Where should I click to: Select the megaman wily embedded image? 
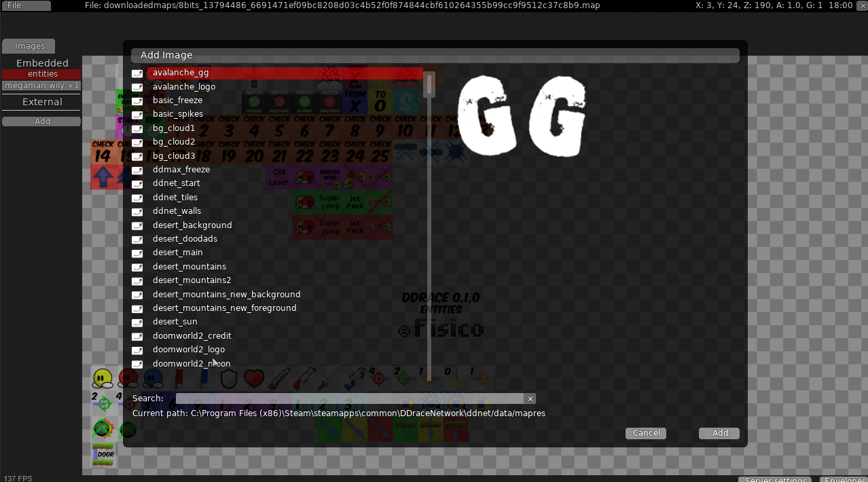(41, 86)
